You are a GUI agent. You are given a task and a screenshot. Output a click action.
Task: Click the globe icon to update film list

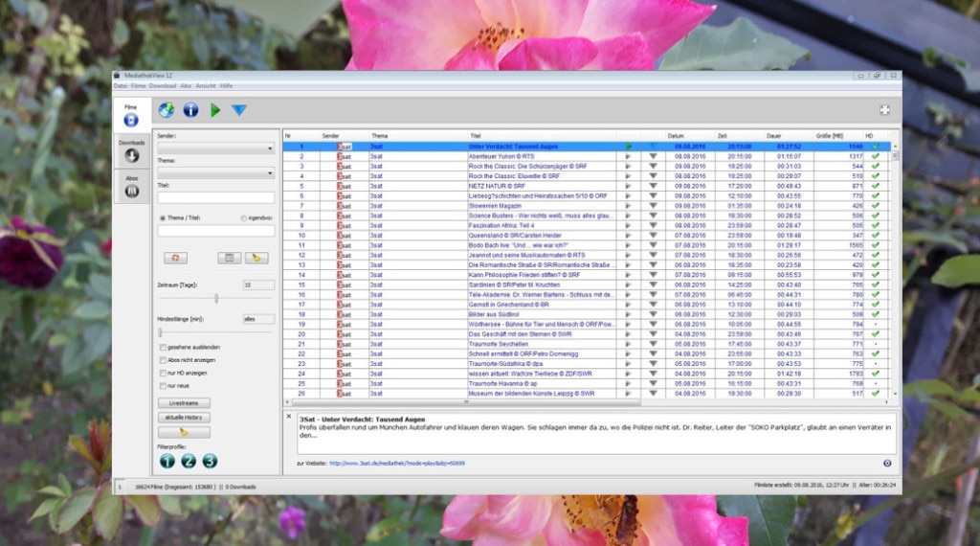point(167,110)
